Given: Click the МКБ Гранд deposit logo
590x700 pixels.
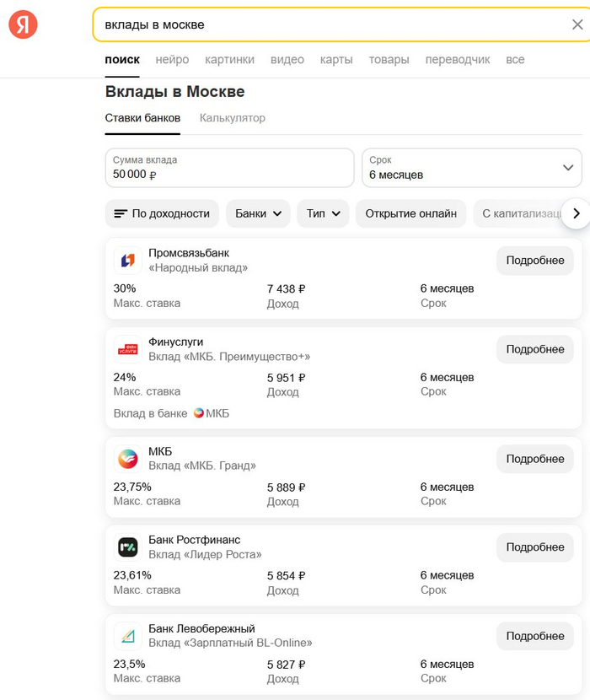Looking at the screenshot, I should (128, 459).
